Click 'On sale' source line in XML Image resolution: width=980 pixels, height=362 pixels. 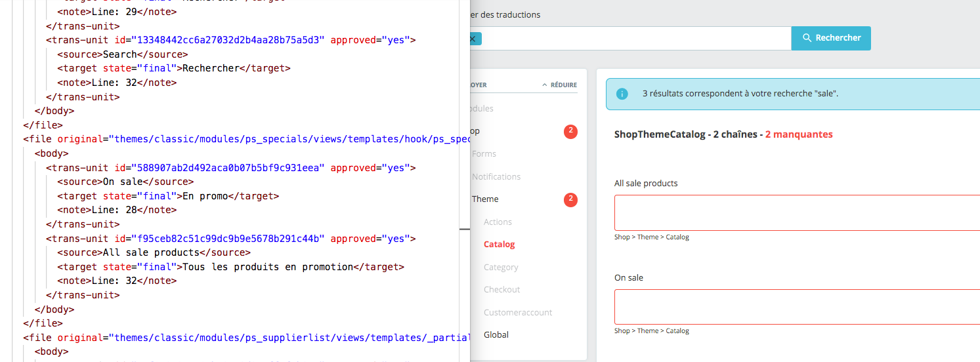point(125,182)
